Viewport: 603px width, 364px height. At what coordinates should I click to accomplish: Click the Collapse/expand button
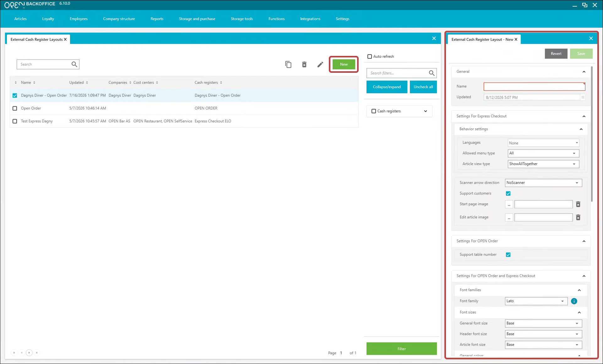click(387, 87)
